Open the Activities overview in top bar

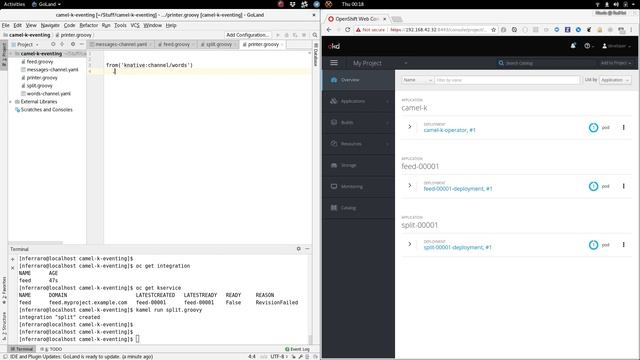click(14, 4)
